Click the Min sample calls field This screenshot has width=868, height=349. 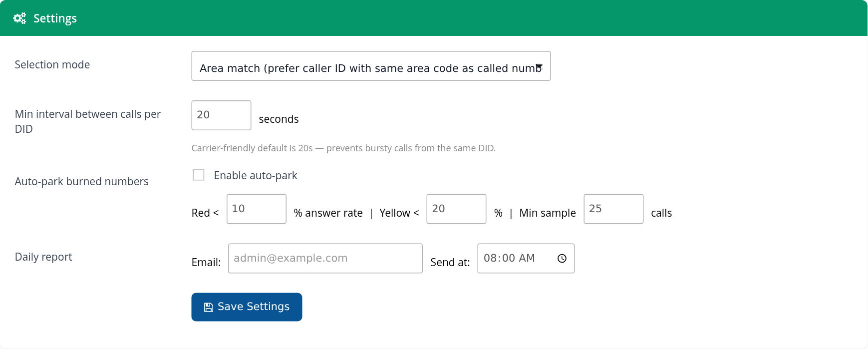pyautogui.click(x=613, y=209)
